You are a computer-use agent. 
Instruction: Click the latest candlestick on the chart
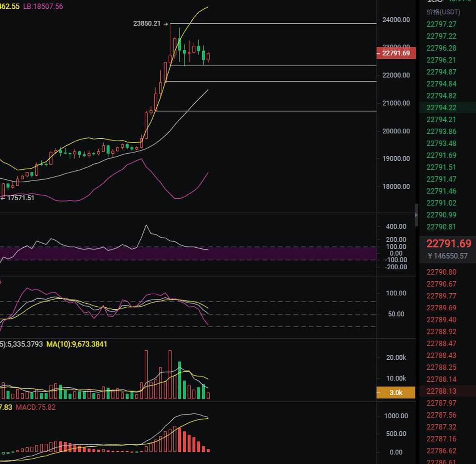pos(208,57)
